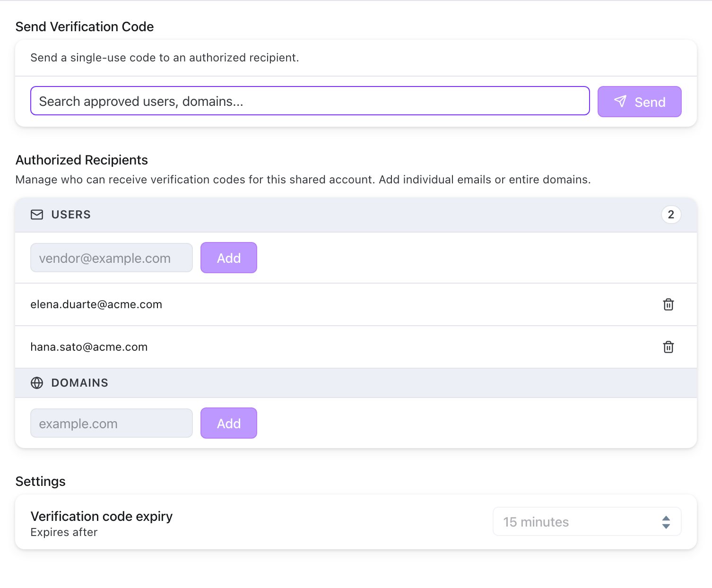This screenshot has height=588, width=712.
Task: Click the globe icon beside DOMAINS
Action: click(37, 383)
